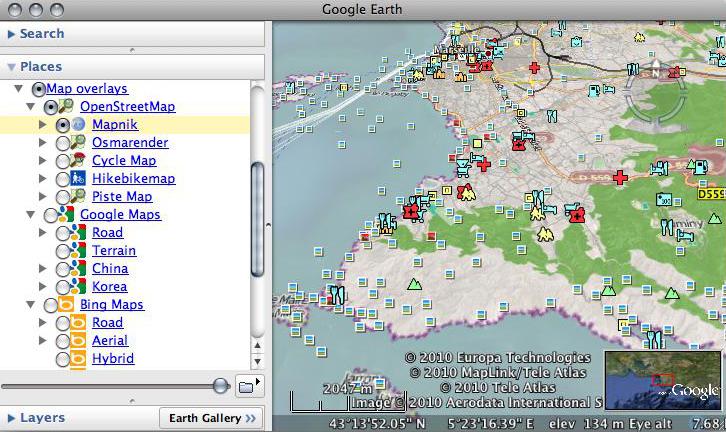Click the Korea overlay link

click(109, 287)
